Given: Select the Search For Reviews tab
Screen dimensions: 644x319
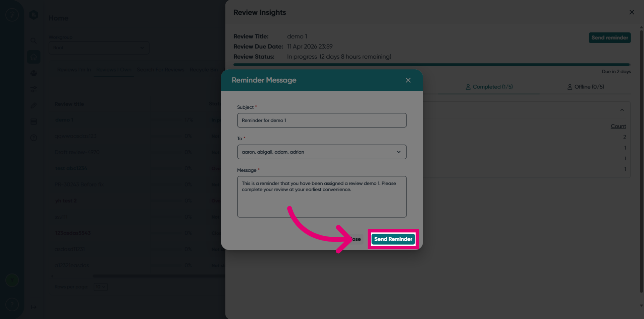Looking at the screenshot, I should tap(160, 69).
